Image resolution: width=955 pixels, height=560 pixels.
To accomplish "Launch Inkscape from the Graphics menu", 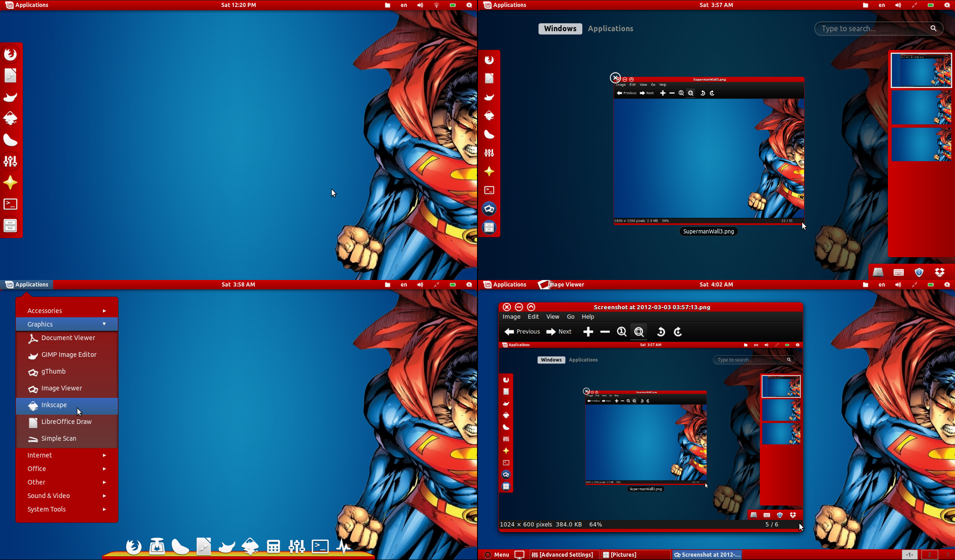I will tap(67, 405).
